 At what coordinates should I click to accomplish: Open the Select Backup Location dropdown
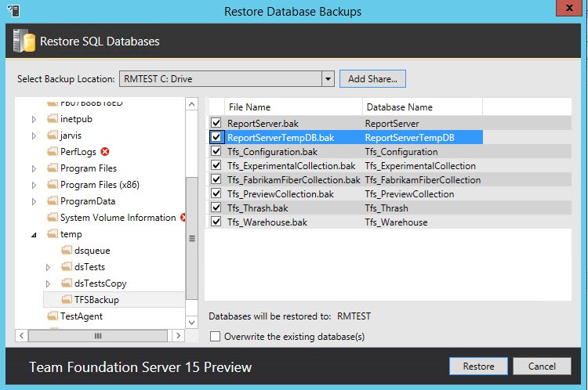coord(328,79)
